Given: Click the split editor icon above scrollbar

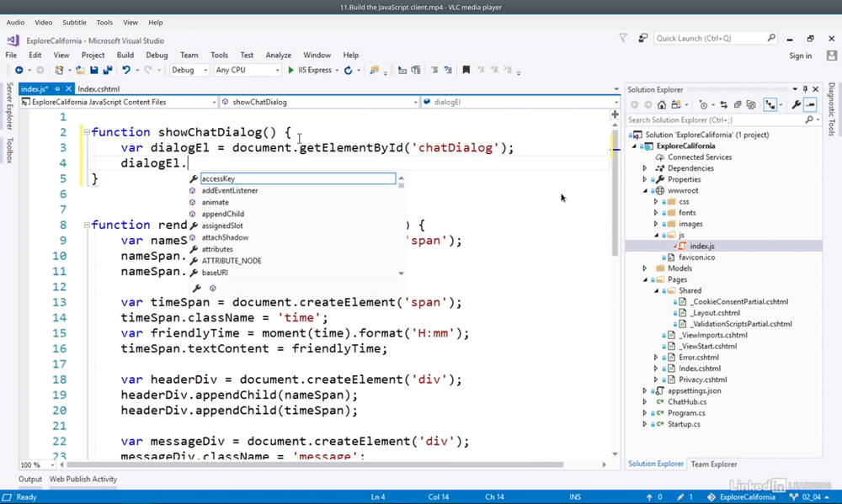Looking at the screenshot, I should [x=615, y=114].
